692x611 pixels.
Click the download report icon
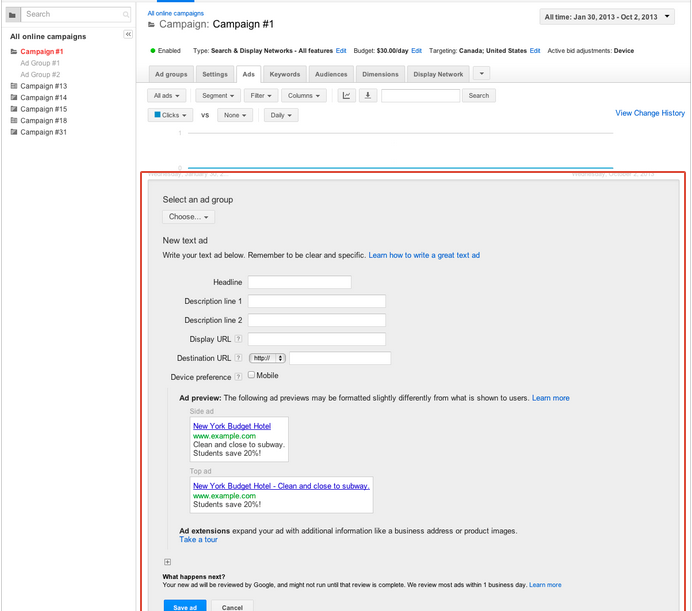click(x=368, y=96)
